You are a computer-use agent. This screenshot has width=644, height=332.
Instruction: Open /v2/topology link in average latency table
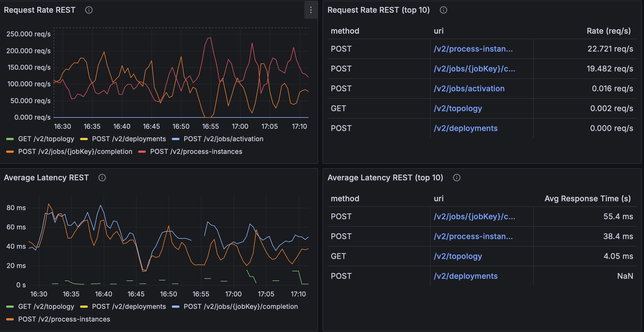coord(458,256)
